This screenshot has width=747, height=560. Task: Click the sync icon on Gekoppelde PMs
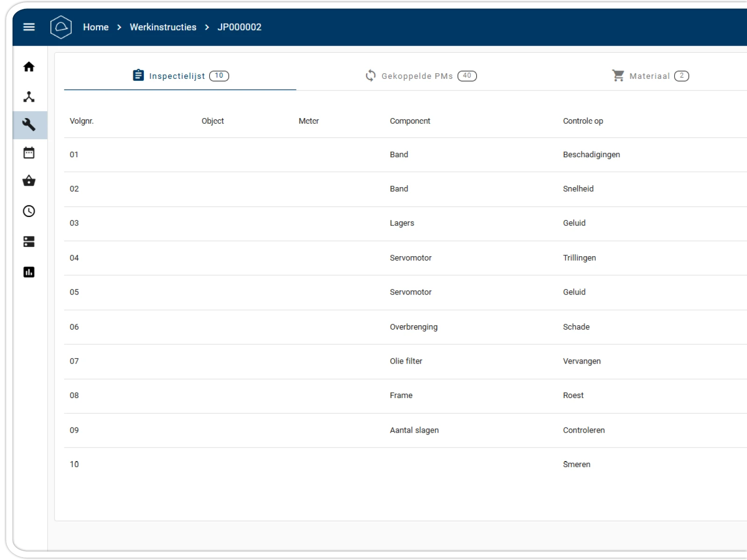tap(371, 76)
